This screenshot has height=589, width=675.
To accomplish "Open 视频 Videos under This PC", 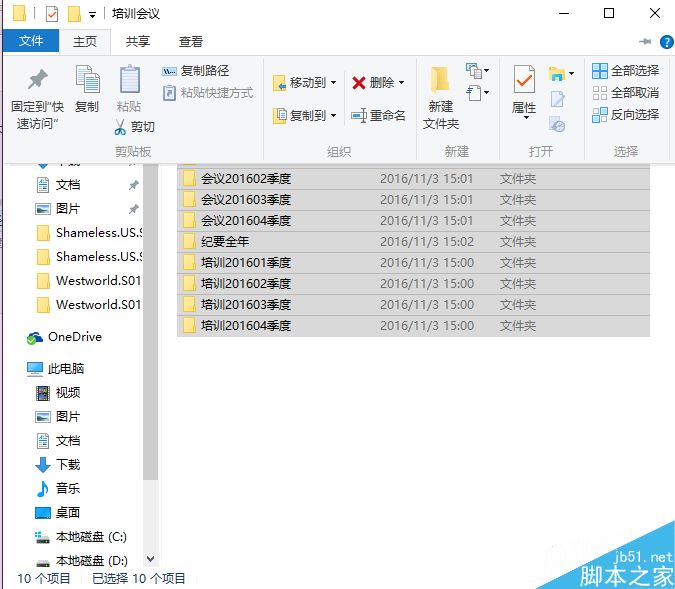I will pyautogui.click(x=58, y=393).
